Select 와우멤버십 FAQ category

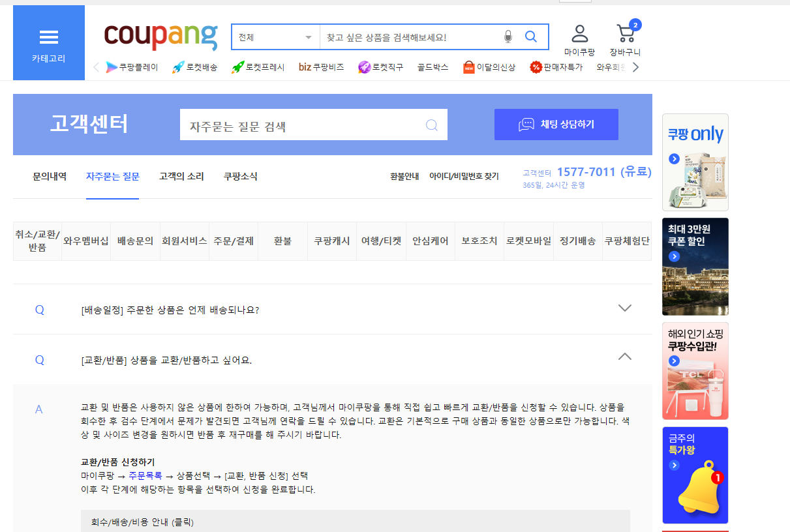pyautogui.click(x=86, y=241)
